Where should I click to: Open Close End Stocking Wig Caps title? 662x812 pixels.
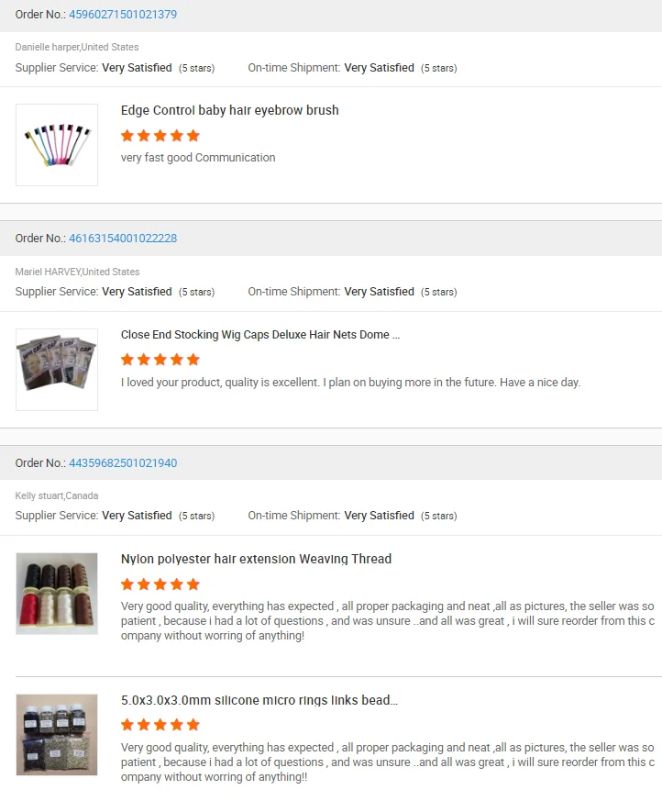[x=260, y=335]
